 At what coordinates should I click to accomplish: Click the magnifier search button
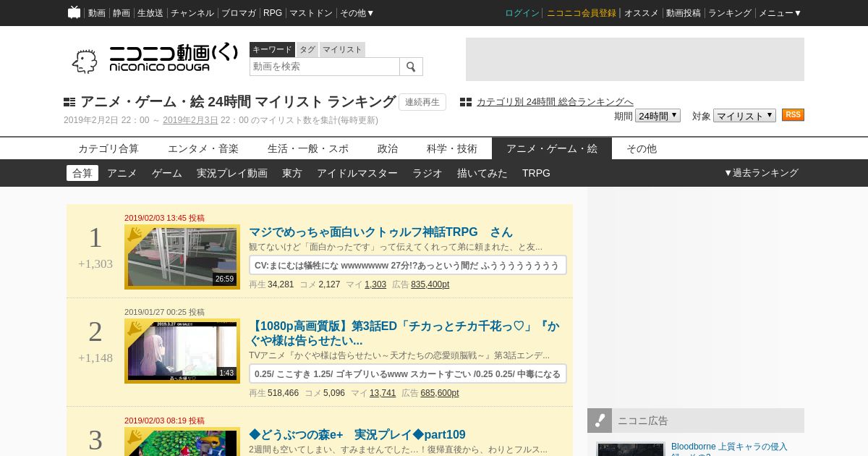(x=411, y=67)
